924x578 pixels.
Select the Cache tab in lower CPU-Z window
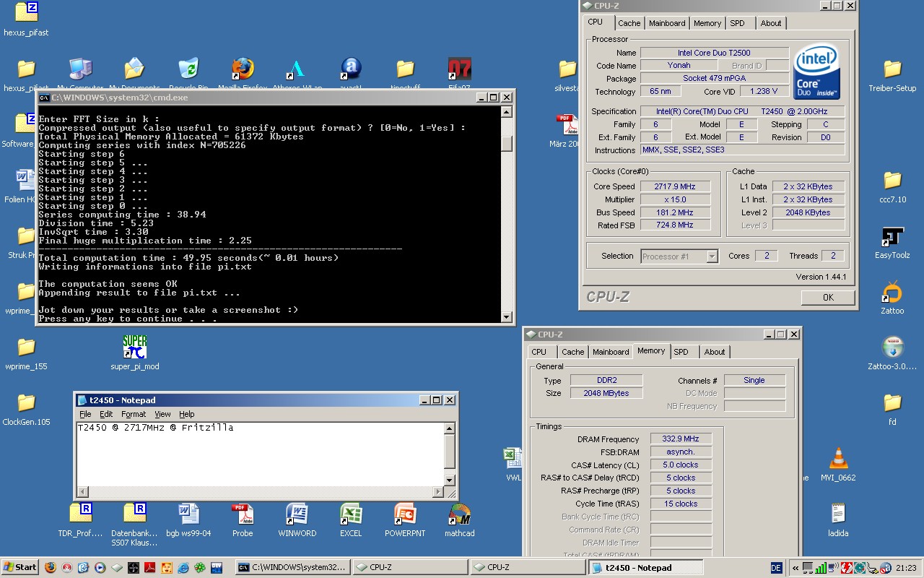(x=572, y=352)
